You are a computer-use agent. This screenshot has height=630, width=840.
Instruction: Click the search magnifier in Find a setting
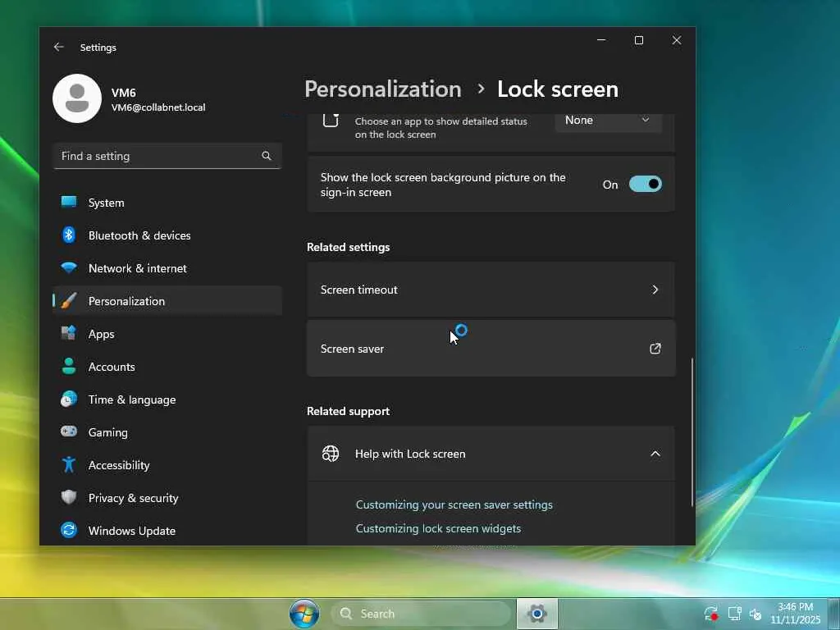point(267,156)
